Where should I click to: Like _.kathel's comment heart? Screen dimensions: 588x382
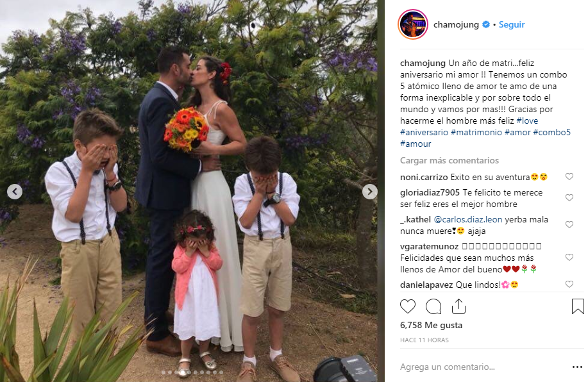(x=569, y=224)
